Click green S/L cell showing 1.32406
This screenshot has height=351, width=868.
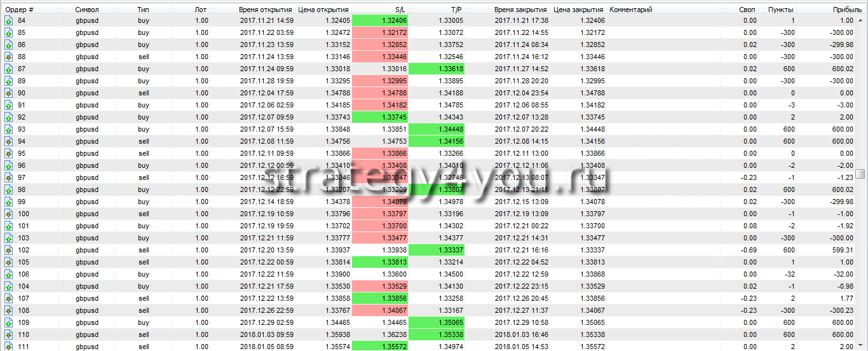(x=380, y=20)
